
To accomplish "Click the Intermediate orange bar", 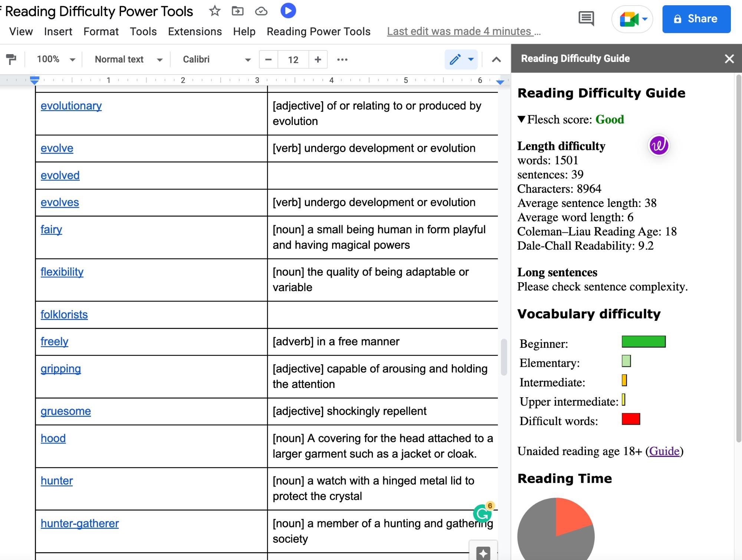I will (624, 380).
